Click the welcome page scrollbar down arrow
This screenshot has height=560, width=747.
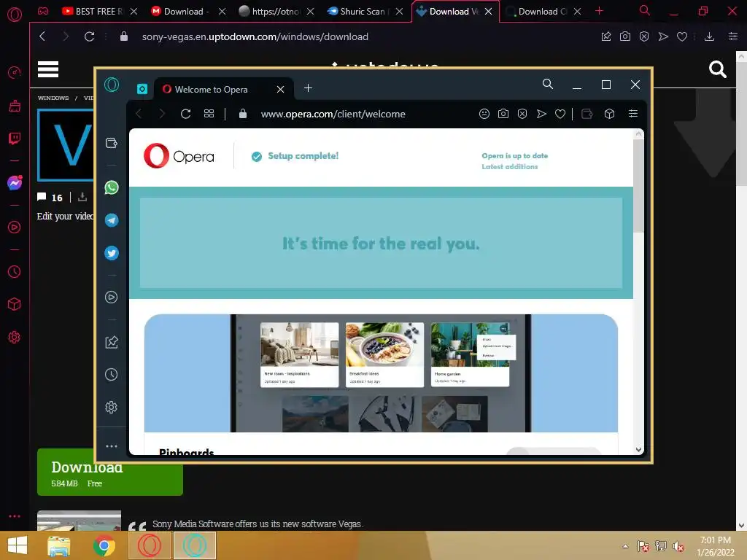(x=638, y=449)
